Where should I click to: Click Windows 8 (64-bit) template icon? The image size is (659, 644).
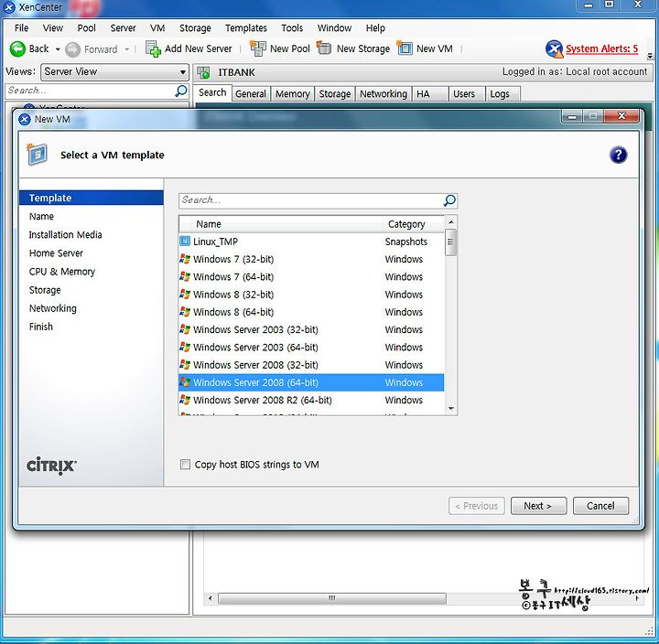point(185,312)
